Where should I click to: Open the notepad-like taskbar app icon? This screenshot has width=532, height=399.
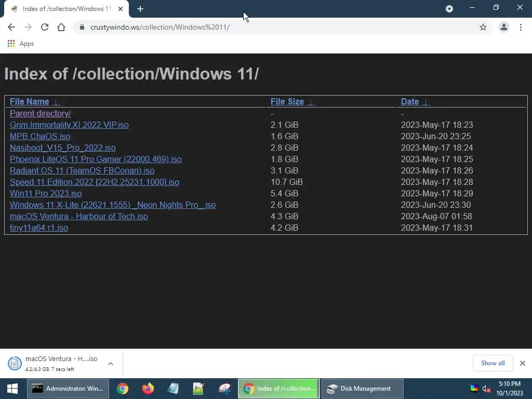[x=173, y=389]
